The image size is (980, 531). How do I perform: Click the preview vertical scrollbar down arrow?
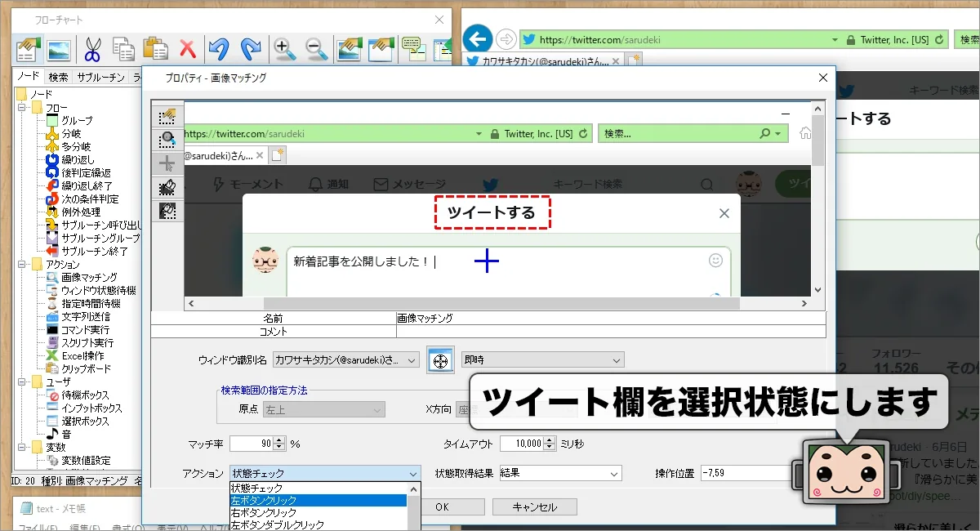click(817, 290)
